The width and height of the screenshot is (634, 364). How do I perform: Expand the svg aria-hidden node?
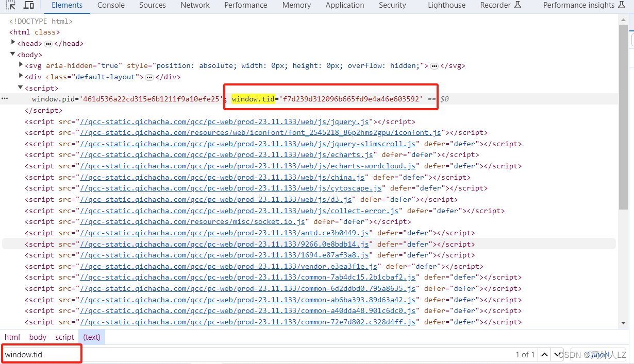tap(21, 65)
